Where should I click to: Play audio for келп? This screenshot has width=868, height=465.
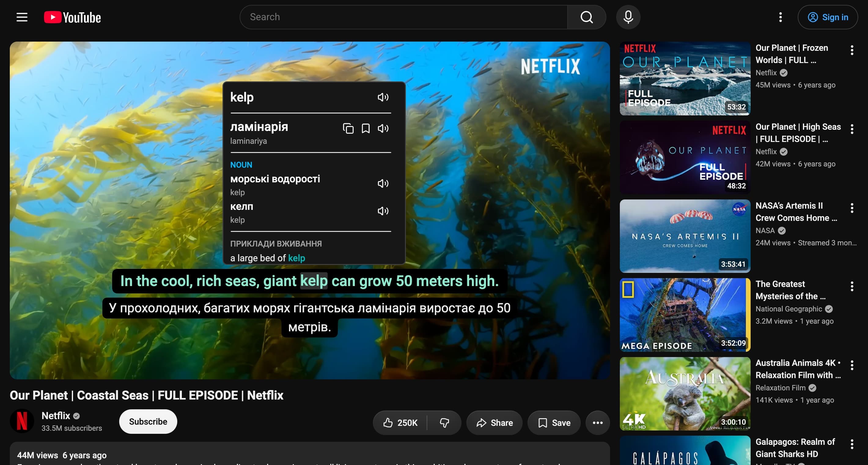(x=383, y=211)
